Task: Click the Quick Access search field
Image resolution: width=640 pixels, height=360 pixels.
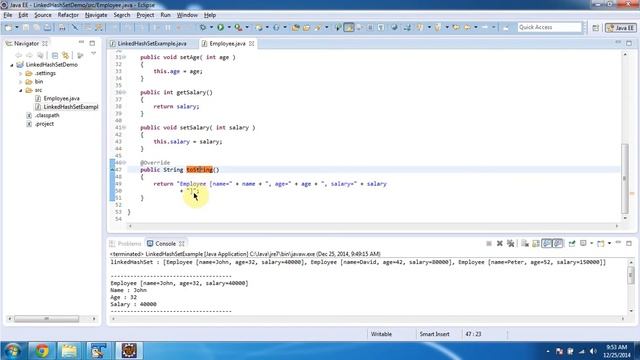Action: (549, 27)
